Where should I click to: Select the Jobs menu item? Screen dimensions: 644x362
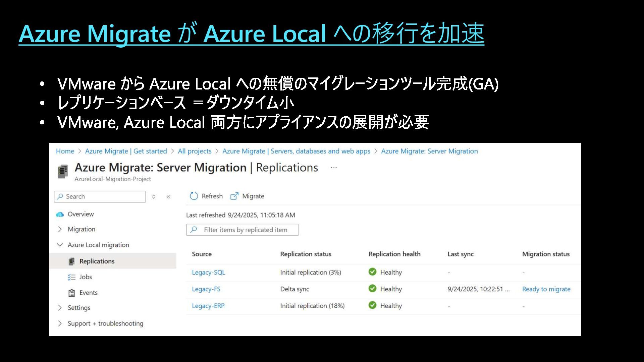tap(86, 277)
